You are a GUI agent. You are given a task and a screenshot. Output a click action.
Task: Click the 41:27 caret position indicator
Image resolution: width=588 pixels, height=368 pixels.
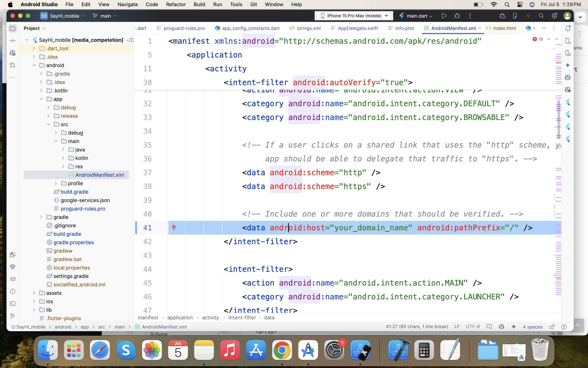tap(417, 327)
